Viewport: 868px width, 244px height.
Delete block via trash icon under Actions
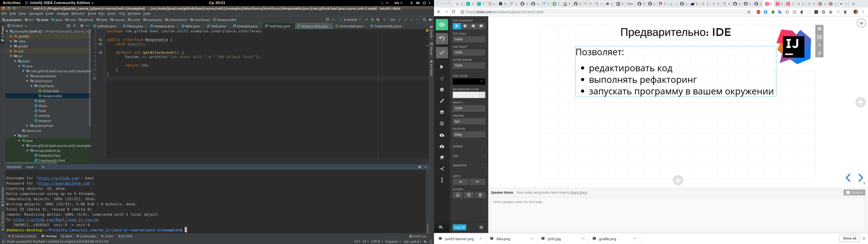coord(480,195)
